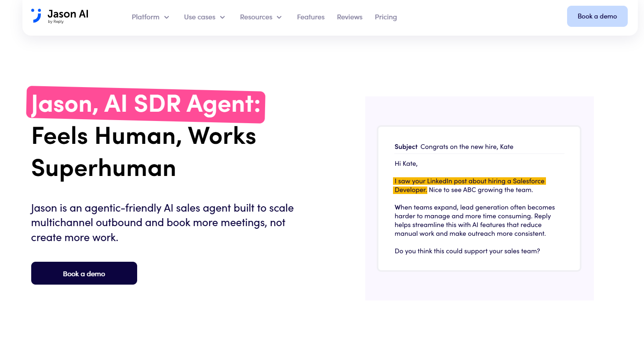Click the email subject 'Congrats on the new hire, Kate'
Viewport: 644px width, 355px height.
(467, 147)
